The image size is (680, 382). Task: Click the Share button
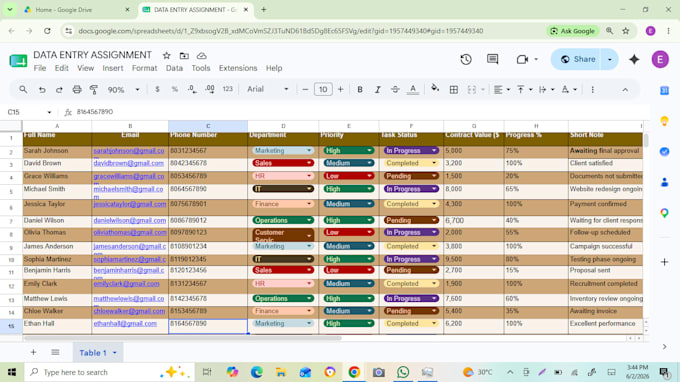pyautogui.click(x=578, y=59)
